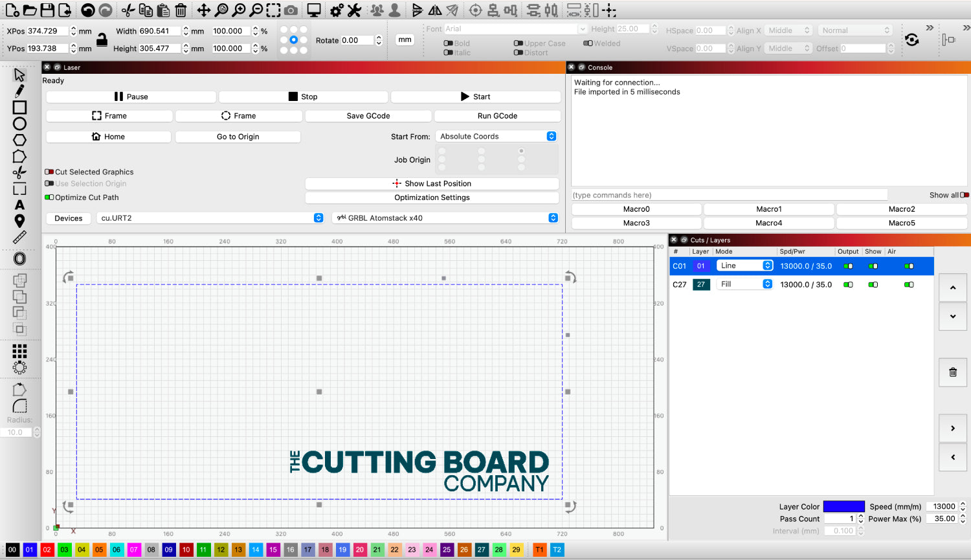Select the Measure ruler tool
Viewport: 971px width, 560px height.
pyautogui.click(x=19, y=238)
